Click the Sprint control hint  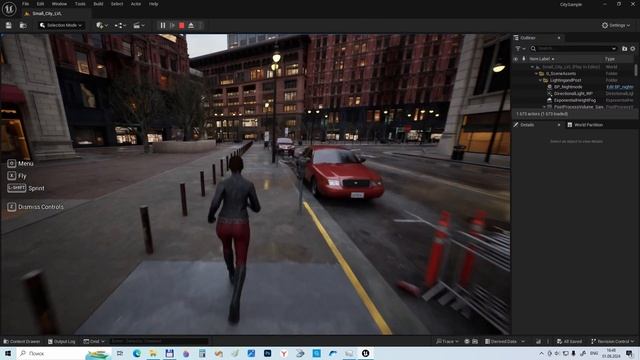(x=26, y=188)
